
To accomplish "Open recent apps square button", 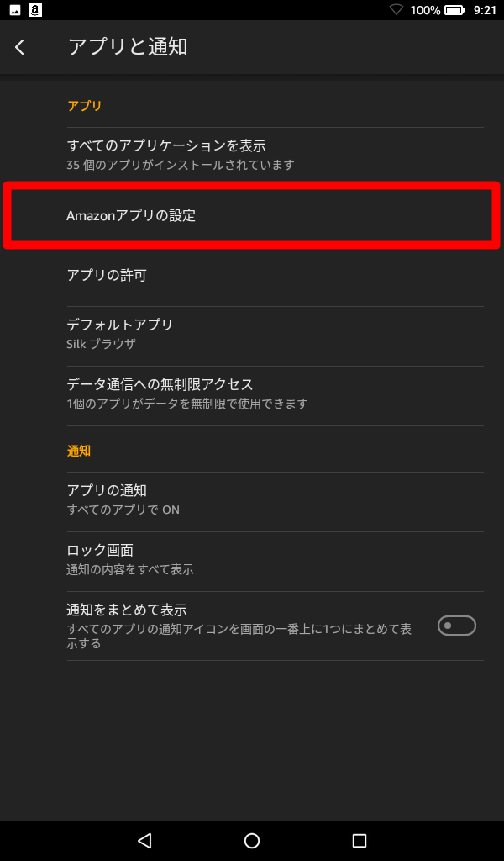I will (360, 840).
